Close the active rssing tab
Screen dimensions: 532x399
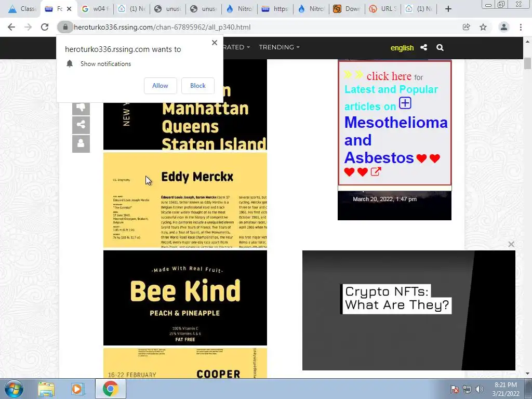(69, 9)
